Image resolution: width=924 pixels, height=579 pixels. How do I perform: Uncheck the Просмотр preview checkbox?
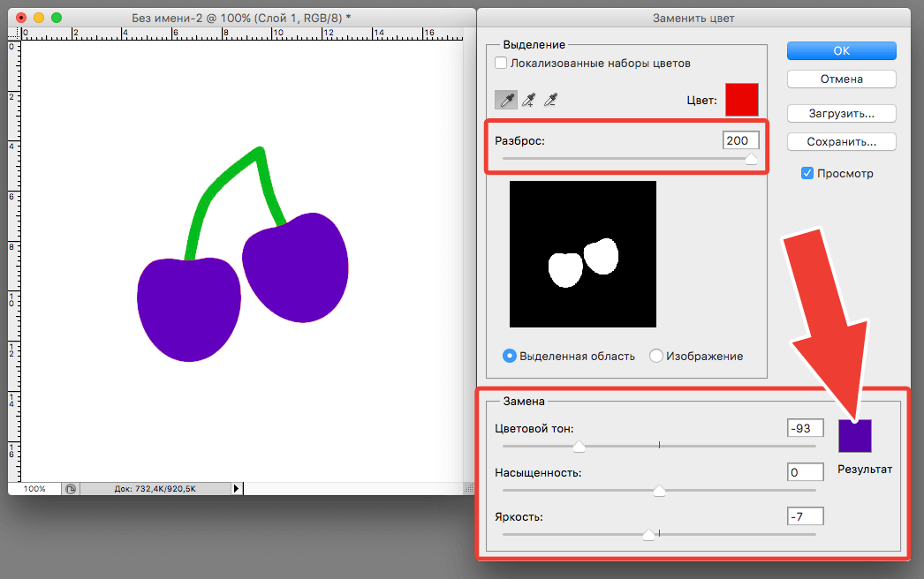[x=807, y=174]
